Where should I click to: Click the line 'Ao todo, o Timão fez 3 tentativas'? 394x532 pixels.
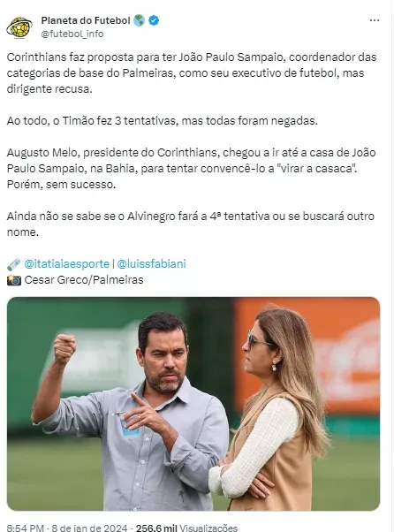(162, 121)
